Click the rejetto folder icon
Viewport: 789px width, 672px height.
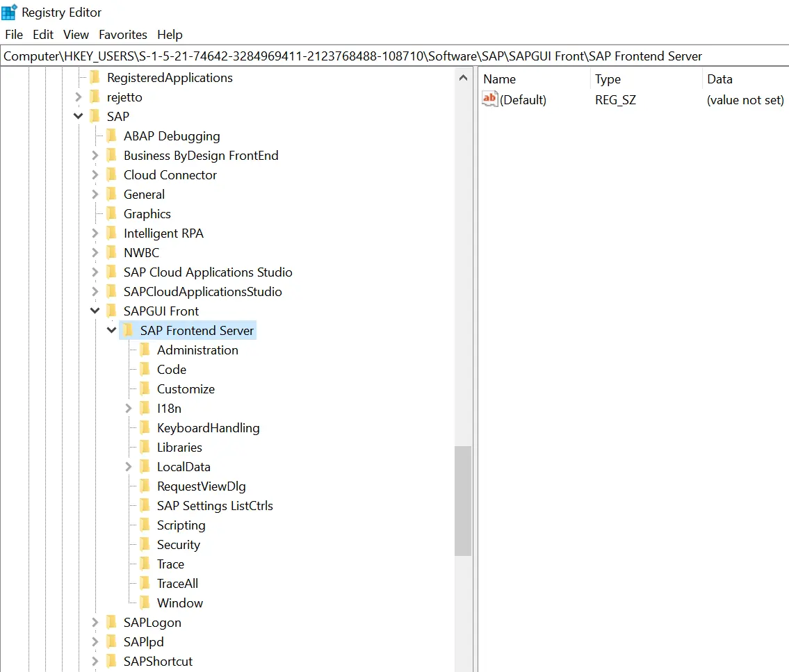pyautogui.click(x=95, y=97)
